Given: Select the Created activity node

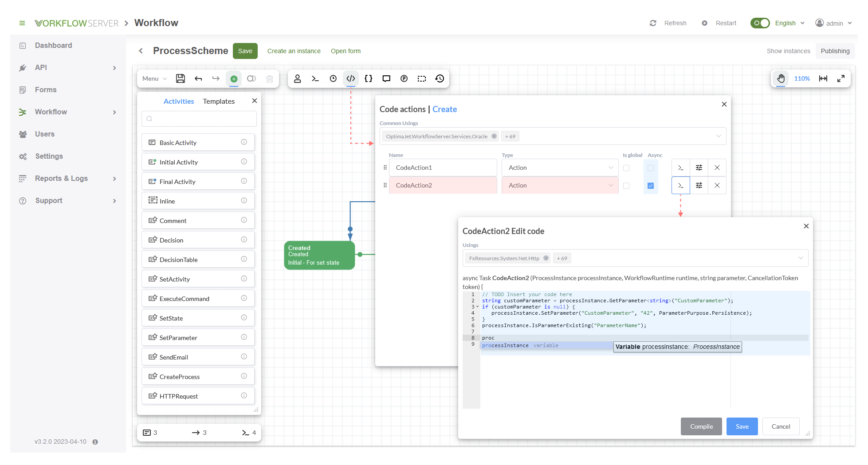Looking at the screenshot, I should [x=319, y=255].
